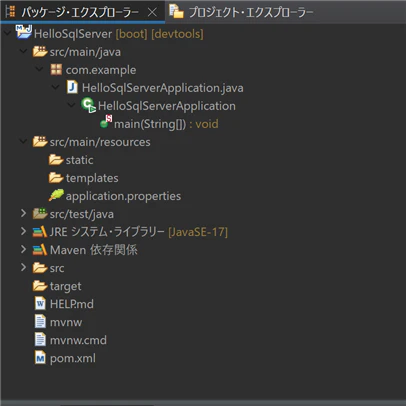The width and height of the screenshot is (406, 406).
Task: Click the Java file icon for HelloSqlServerApplication.java
Action: [72, 87]
